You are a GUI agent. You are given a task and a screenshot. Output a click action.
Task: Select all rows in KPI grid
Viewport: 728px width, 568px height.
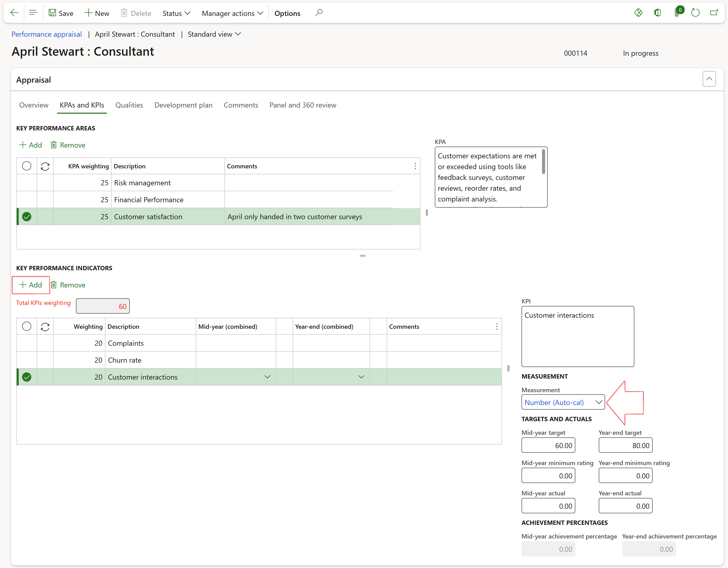point(27,326)
